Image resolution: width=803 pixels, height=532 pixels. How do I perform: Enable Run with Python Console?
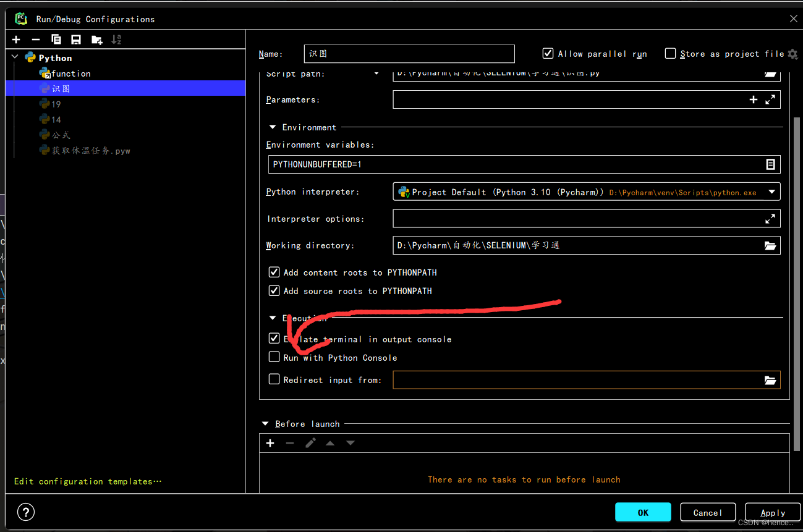pos(274,357)
